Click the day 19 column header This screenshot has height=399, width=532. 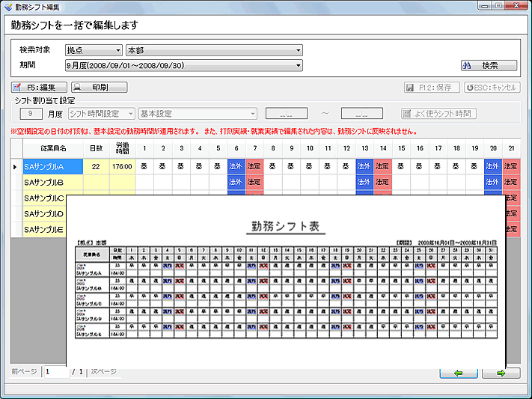click(x=474, y=148)
